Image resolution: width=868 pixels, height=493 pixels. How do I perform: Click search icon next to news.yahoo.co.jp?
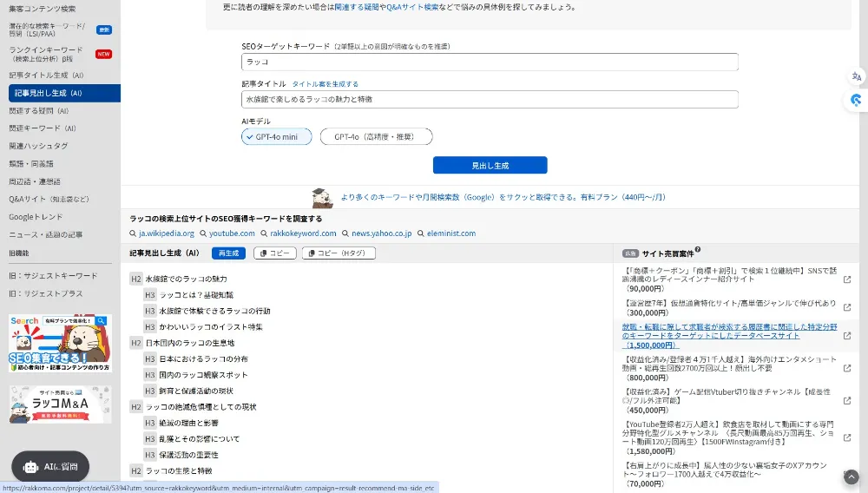tap(345, 233)
